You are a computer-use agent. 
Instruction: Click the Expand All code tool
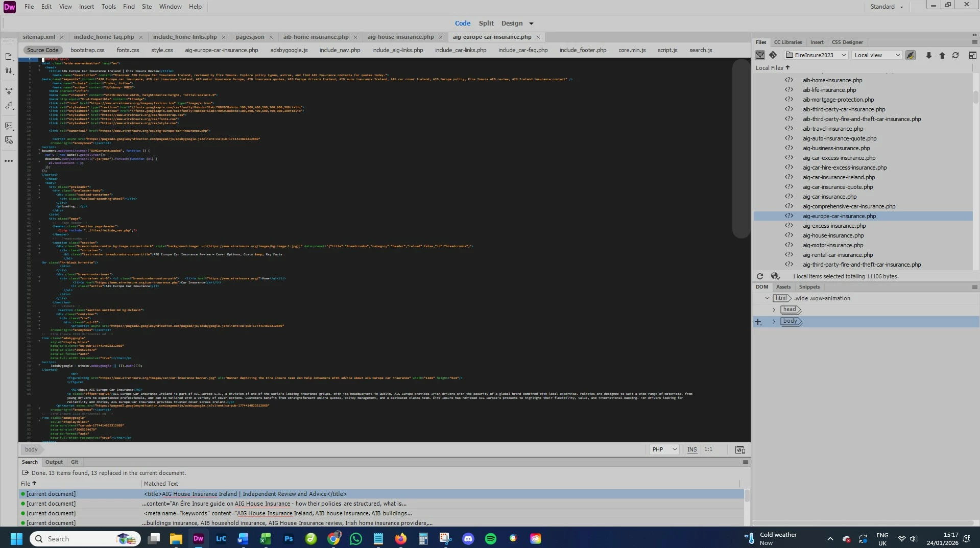point(9,91)
